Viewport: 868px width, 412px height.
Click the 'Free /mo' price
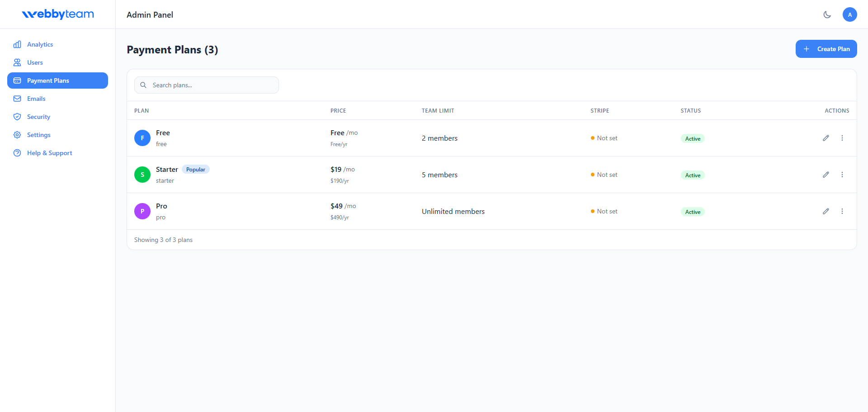[x=344, y=133]
